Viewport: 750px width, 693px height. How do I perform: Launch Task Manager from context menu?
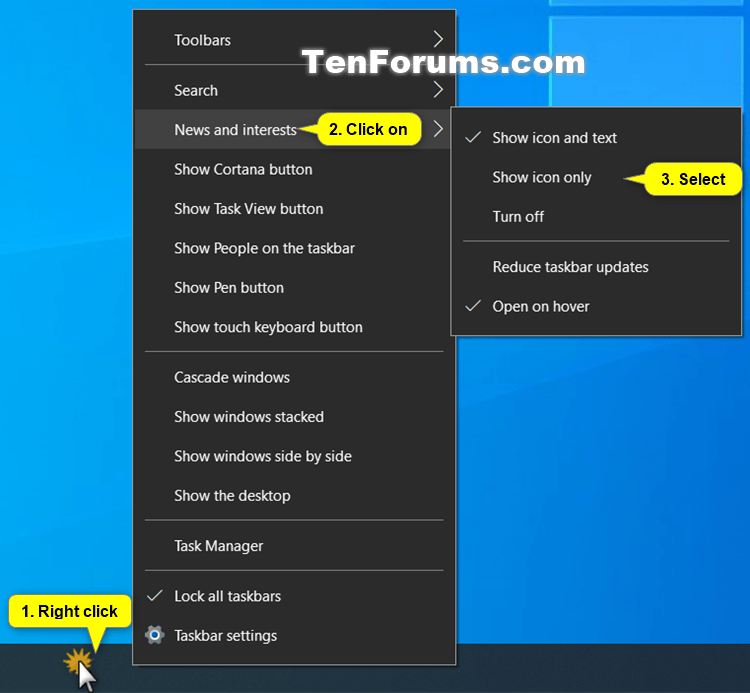pyautogui.click(x=294, y=546)
